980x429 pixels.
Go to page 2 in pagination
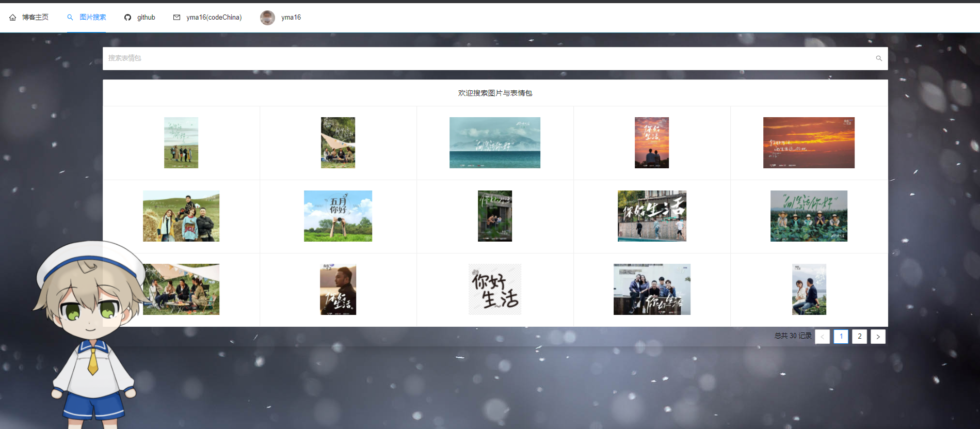(x=859, y=337)
